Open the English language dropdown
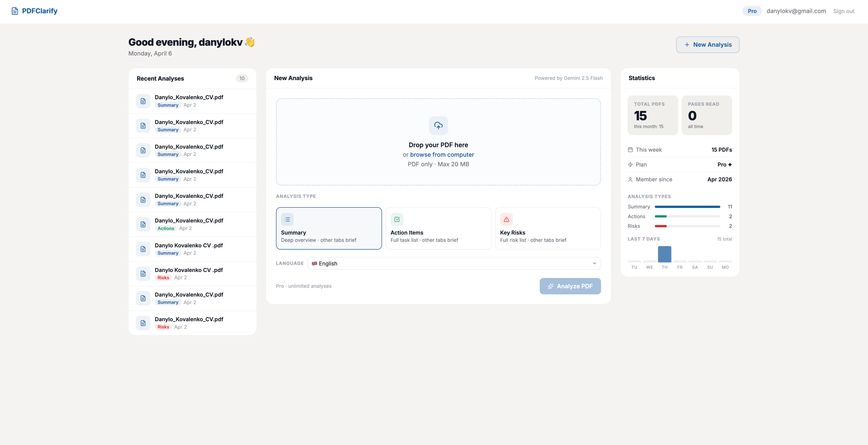 coord(454,263)
